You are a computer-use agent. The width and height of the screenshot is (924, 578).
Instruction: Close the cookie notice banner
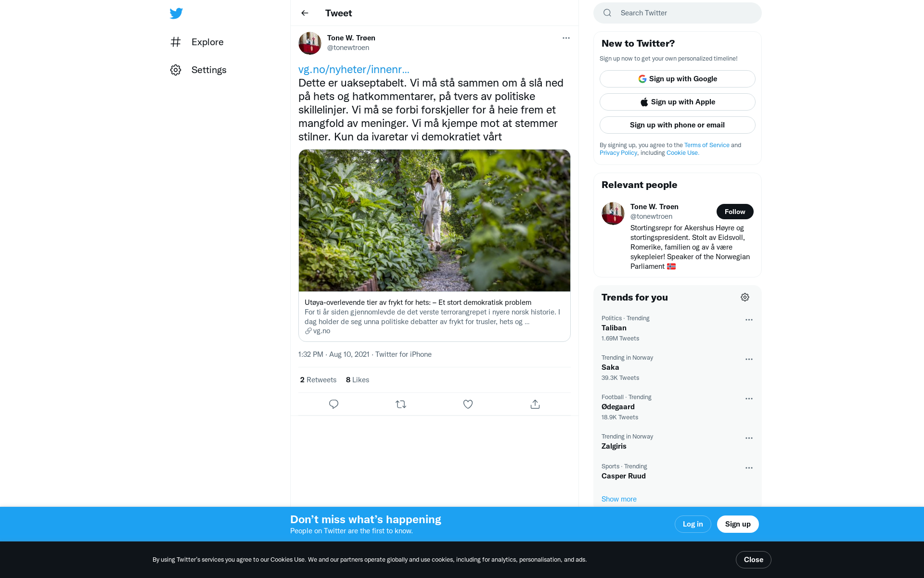coord(753,560)
